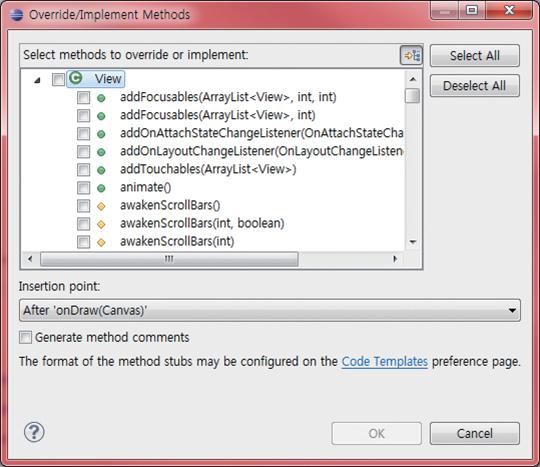Check the awakenScrollBars(int, boolean) checkbox

click(83, 224)
